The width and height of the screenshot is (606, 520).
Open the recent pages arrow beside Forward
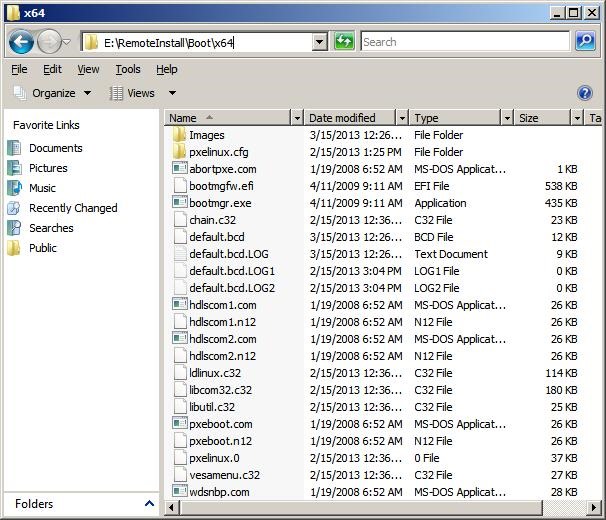pos(67,42)
